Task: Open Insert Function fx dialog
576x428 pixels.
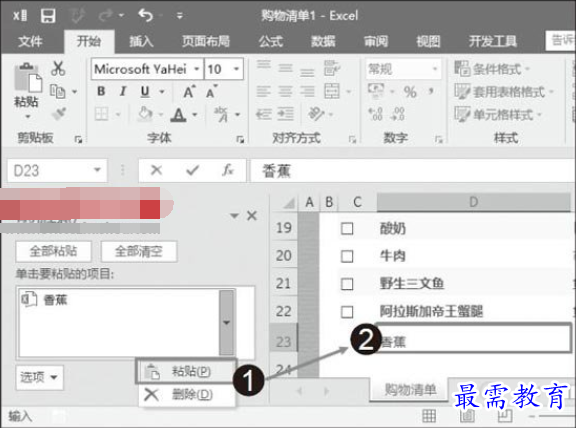Action: (x=228, y=170)
